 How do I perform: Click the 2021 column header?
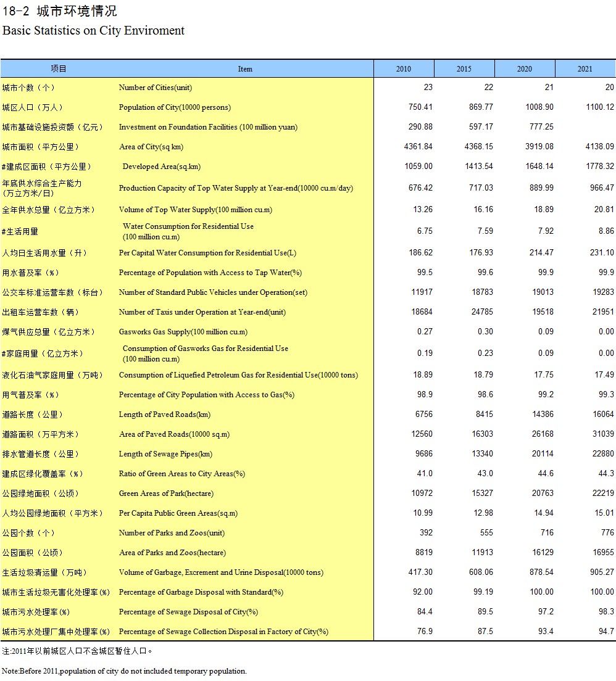[586, 68]
